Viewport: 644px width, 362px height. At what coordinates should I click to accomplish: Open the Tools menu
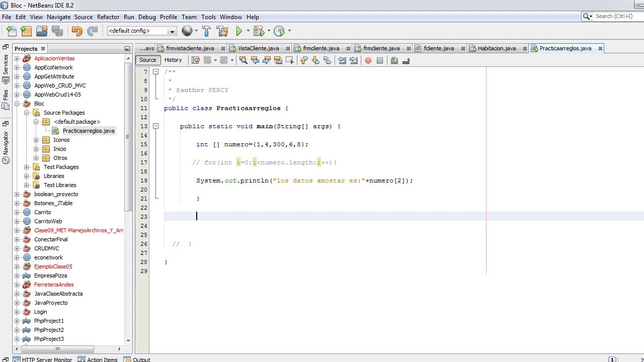pos(208,17)
